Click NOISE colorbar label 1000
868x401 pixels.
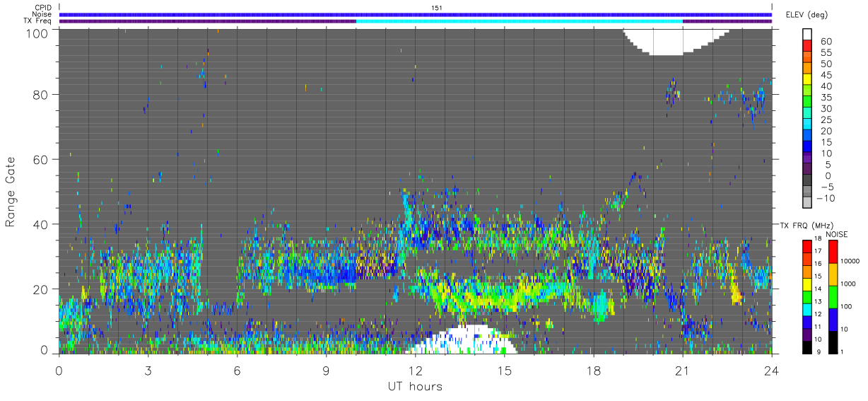pos(847,284)
